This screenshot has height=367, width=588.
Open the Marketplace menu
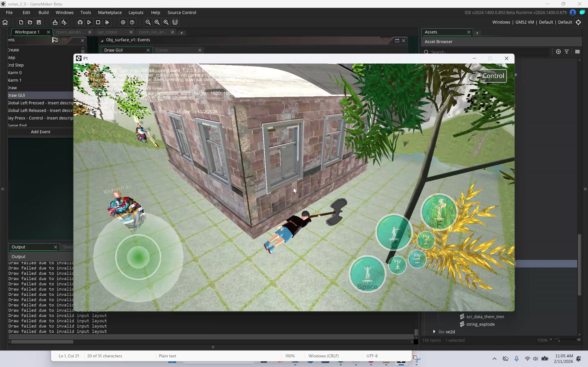pos(110,12)
